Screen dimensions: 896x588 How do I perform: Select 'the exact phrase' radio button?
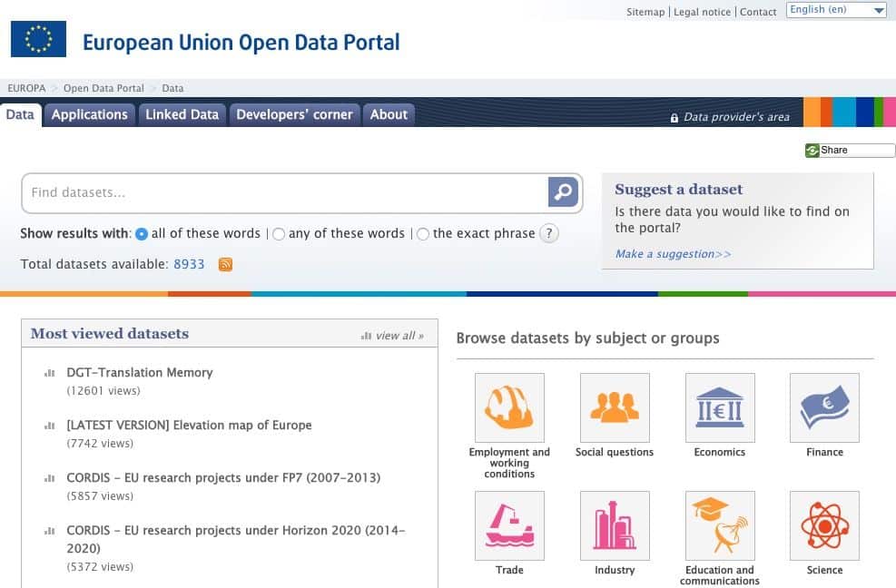[x=423, y=234]
